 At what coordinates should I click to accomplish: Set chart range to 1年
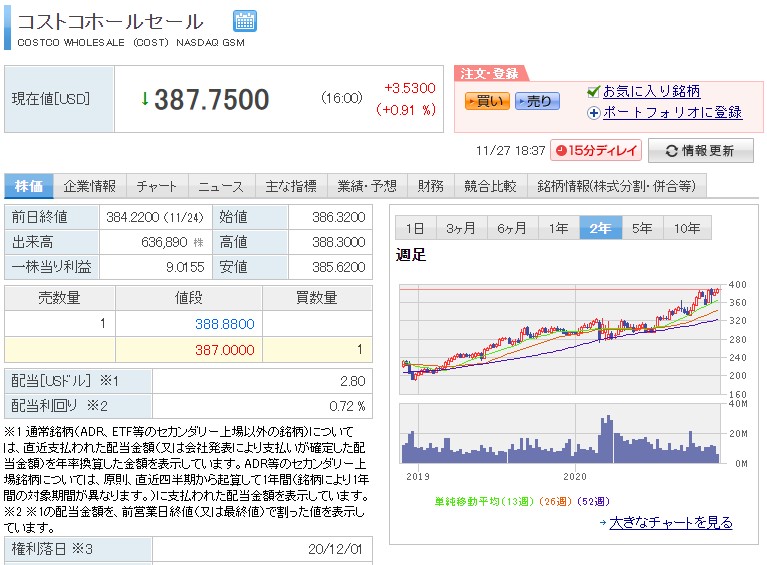tap(559, 228)
